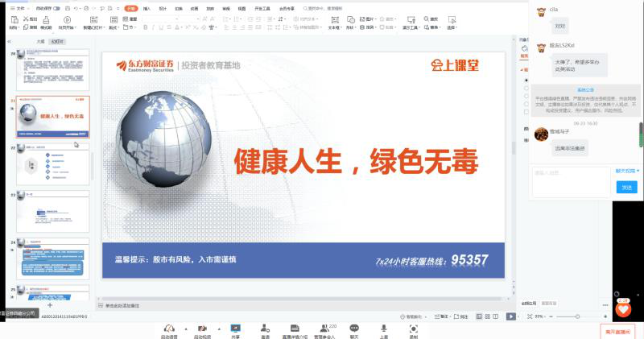Open the Manage Participants icon
The height and width of the screenshot is (339, 644).
point(324,328)
